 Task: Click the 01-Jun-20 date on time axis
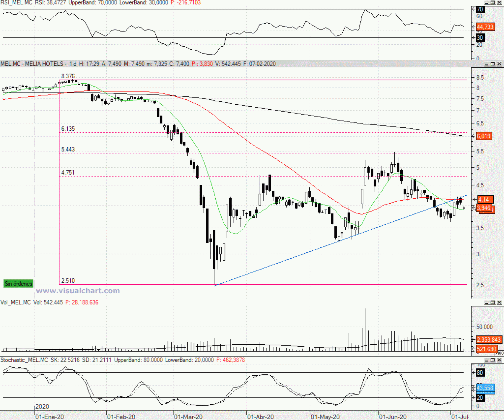(x=393, y=417)
